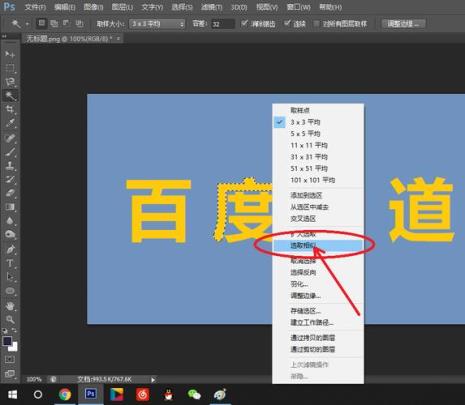465x405 pixels.
Task: Select the Type (T) tool
Action: 10,263
